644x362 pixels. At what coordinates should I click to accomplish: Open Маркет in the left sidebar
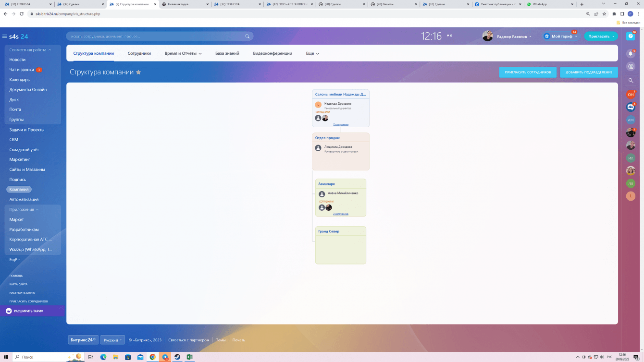point(16,219)
